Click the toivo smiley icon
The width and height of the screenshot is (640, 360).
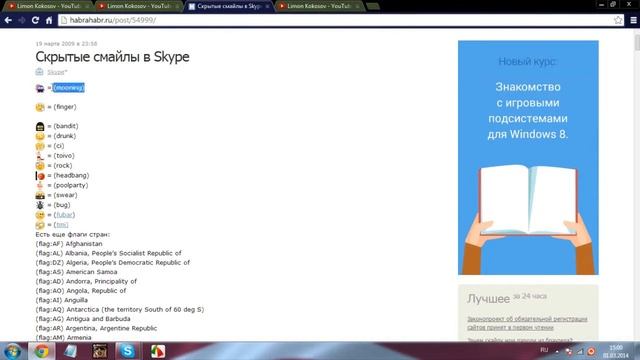point(40,156)
